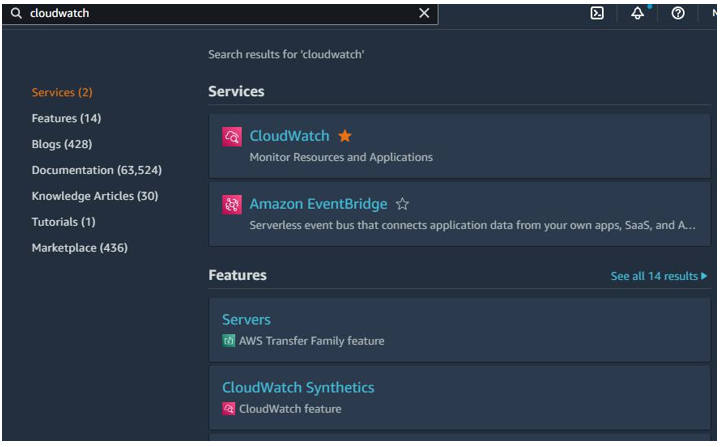
Task: Favorite Amazon EventBridge with the star
Action: pyautogui.click(x=402, y=204)
